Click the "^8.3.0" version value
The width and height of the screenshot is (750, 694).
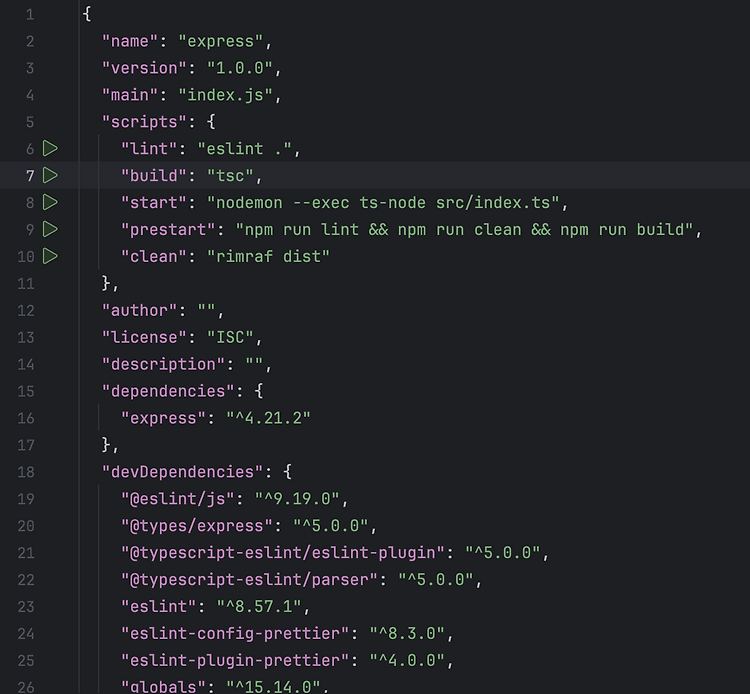pyautogui.click(x=407, y=634)
